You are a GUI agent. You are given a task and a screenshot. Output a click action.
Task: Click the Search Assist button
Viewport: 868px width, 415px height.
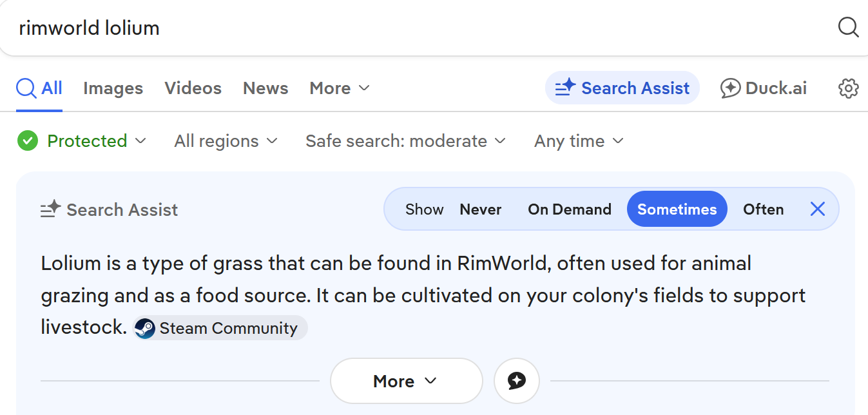click(622, 88)
